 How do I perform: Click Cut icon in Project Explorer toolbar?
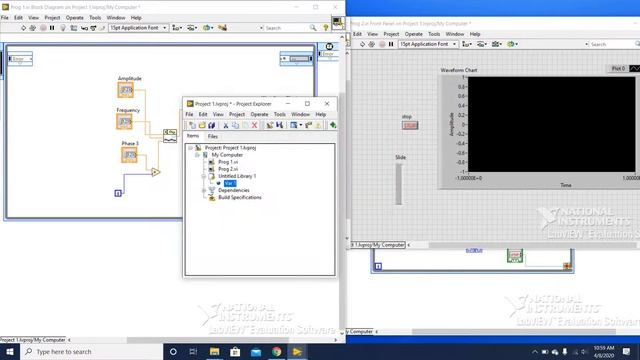click(225, 125)
